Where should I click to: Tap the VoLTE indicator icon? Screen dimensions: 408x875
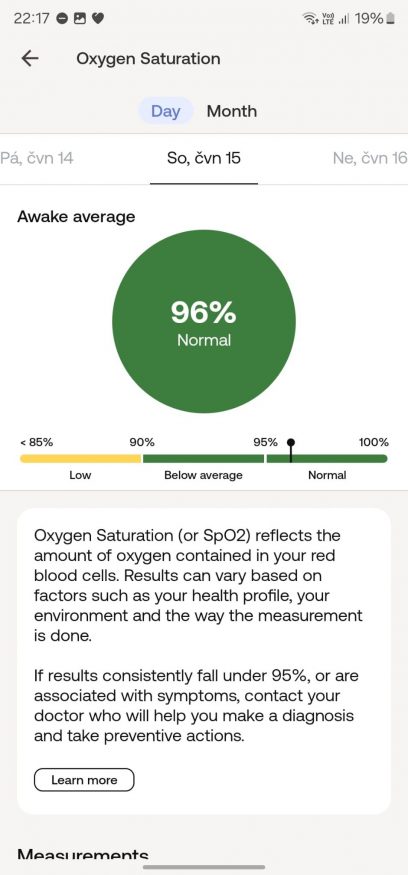pos(328,19)
